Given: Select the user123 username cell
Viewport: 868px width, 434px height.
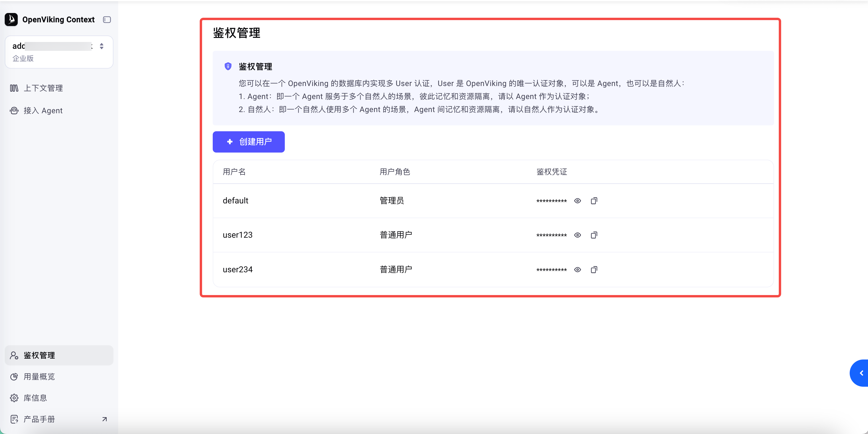Looking at the screenshot, I should point(238,235).
